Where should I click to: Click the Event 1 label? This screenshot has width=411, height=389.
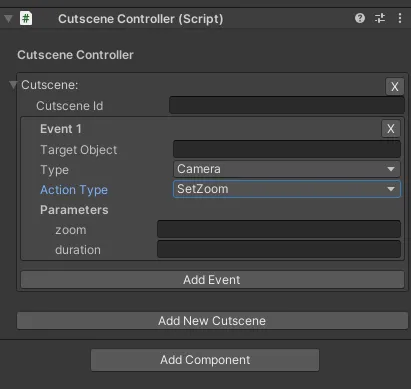(x=61, y=129)
